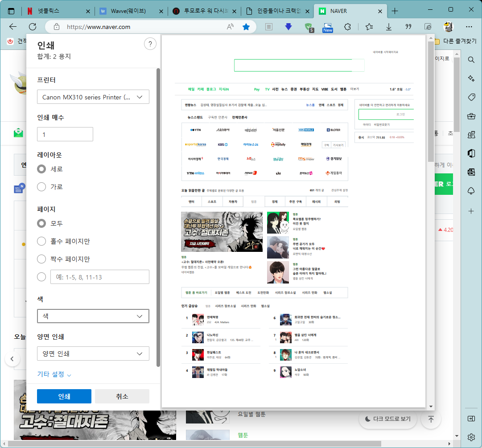Screen dimensions: 482x448
Task: Click the address bar URL naver.com
Action: (99, 27)
